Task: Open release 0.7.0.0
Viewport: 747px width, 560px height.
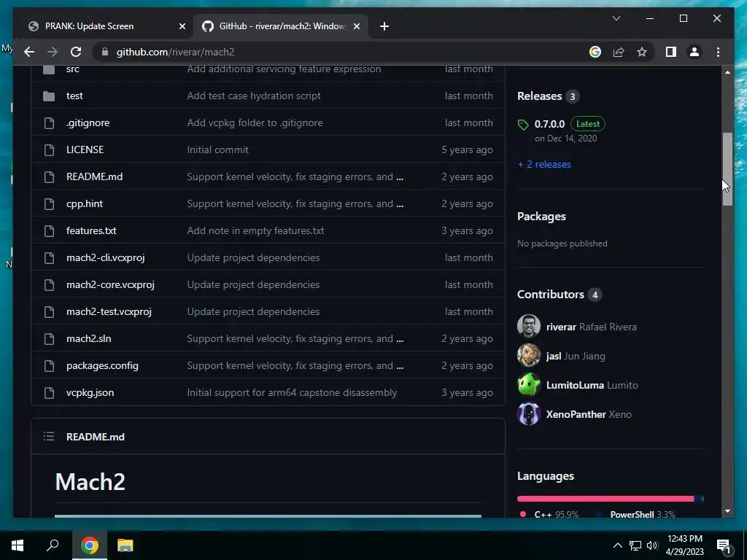Action: (x=549, y=124)
